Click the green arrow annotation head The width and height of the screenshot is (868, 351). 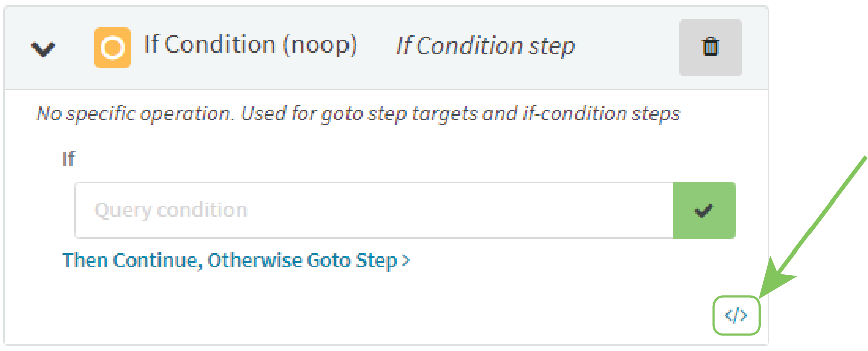[x=777, y=278]
